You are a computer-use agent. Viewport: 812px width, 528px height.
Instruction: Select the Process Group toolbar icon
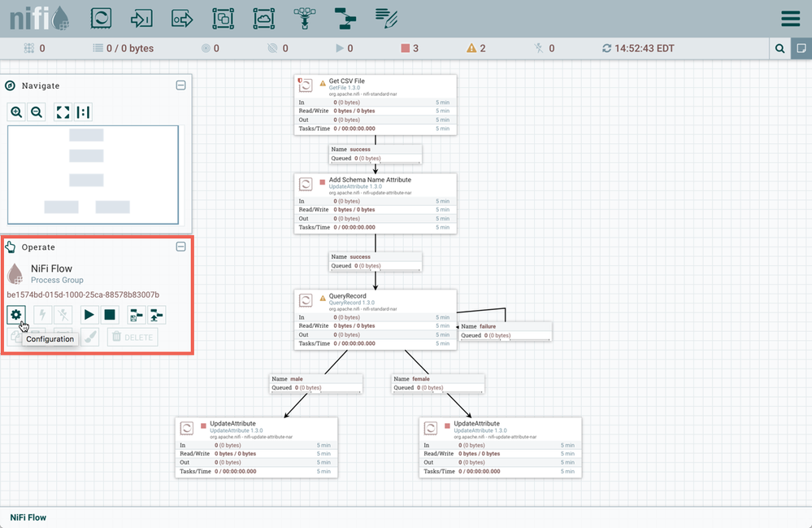pos(221,18)
